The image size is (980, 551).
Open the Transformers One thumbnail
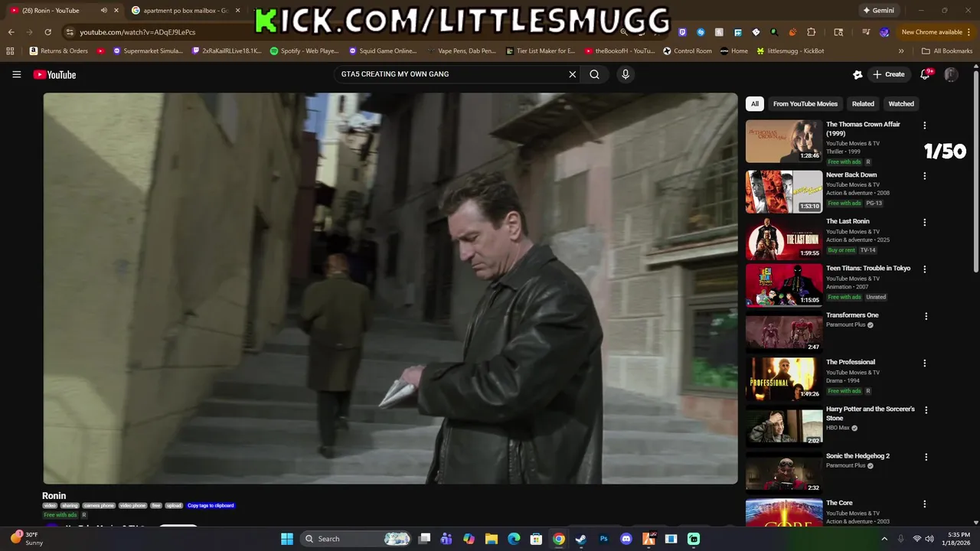click(x=784, y=331)
